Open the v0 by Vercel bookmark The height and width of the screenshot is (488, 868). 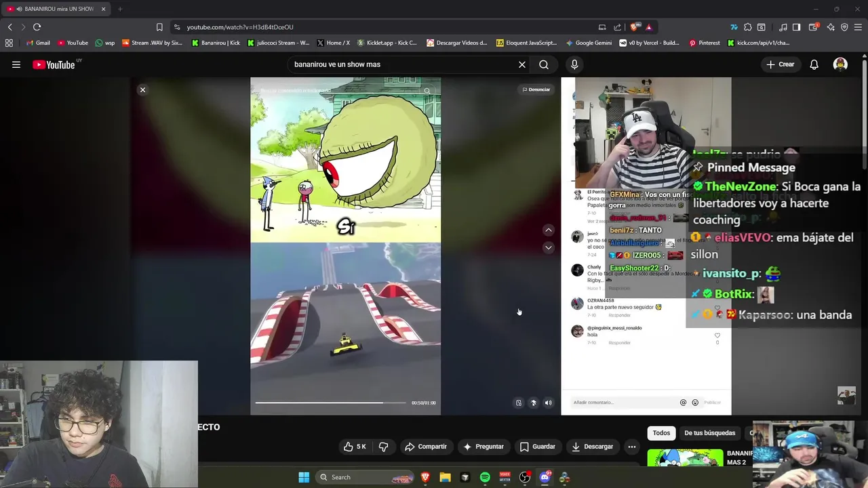pos(649,43)
